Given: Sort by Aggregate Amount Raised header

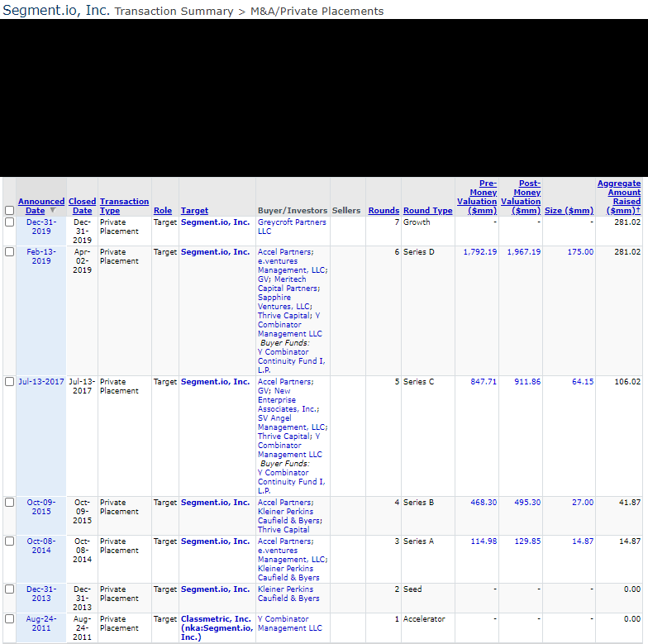Looking at the screenshot, I should [x=619, y=197].
